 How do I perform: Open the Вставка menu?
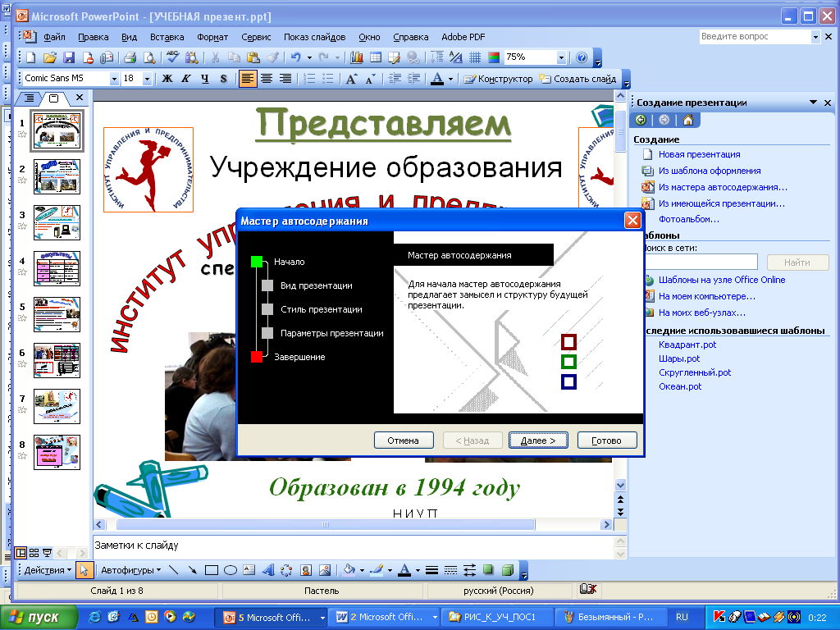click(x=167, y=37)
